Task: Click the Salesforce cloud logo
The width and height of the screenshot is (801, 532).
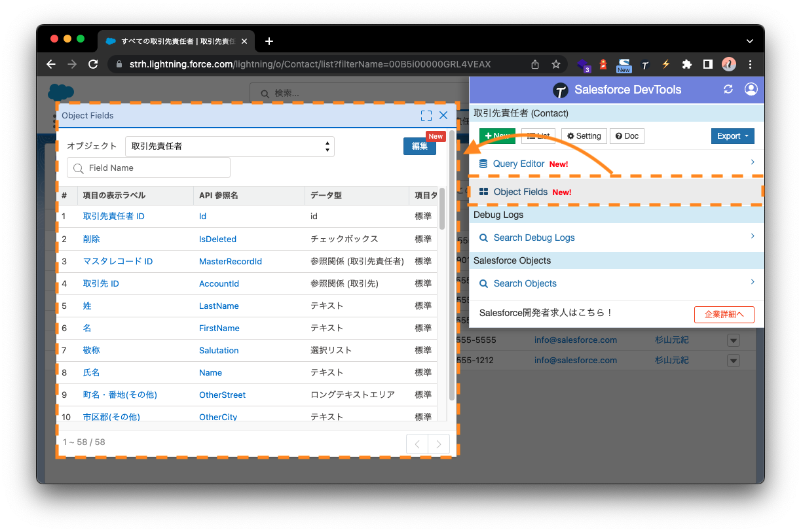Action: coord(61,92)
